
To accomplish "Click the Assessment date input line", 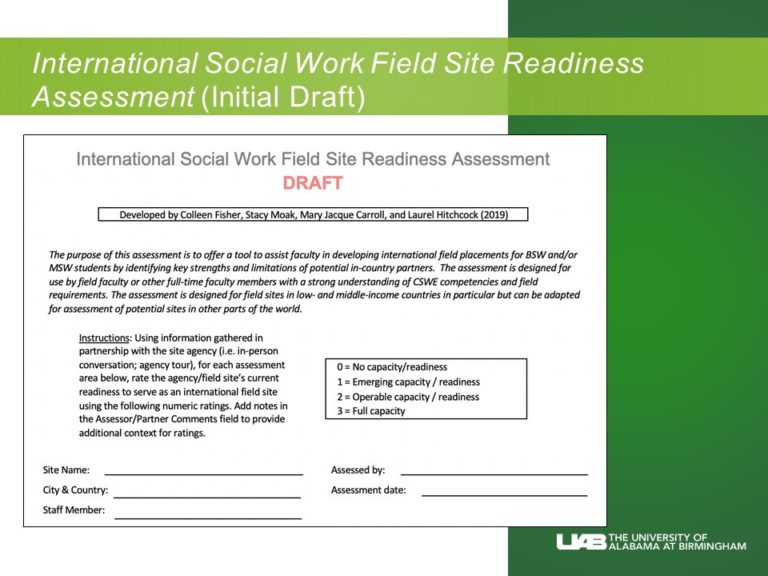I will click(504, 492).
